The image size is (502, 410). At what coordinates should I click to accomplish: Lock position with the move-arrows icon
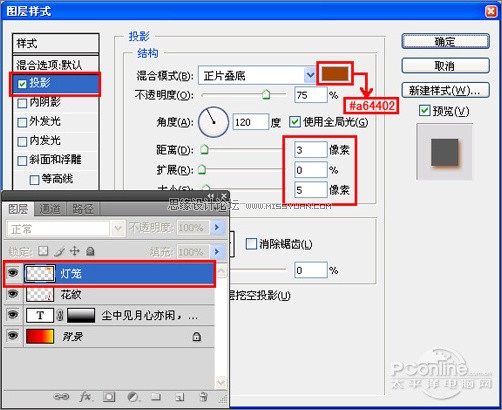click(x=74, y=251)
